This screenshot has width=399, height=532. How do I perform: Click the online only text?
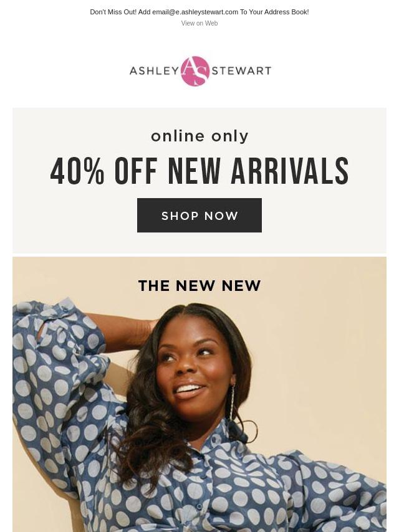tap(199, 136)
